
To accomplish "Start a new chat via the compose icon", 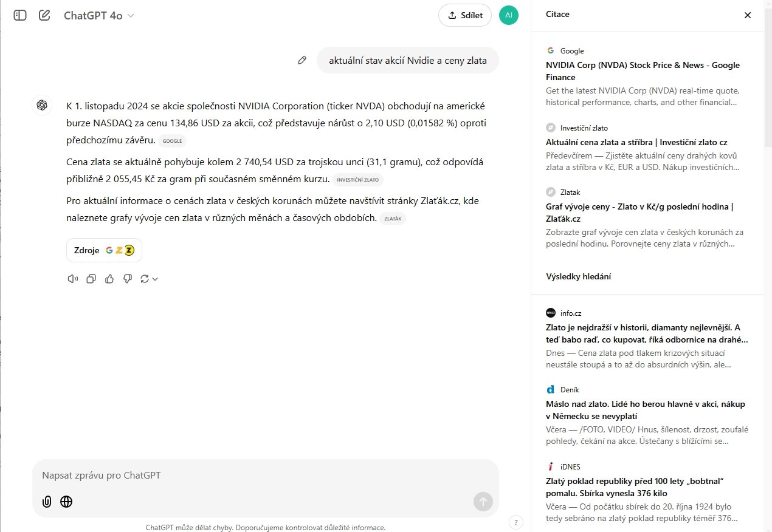I will pos(44,15).
